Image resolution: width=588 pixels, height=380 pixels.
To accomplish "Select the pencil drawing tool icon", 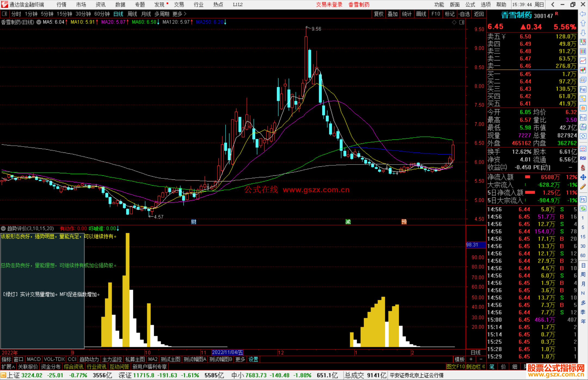I will (583, 187).
